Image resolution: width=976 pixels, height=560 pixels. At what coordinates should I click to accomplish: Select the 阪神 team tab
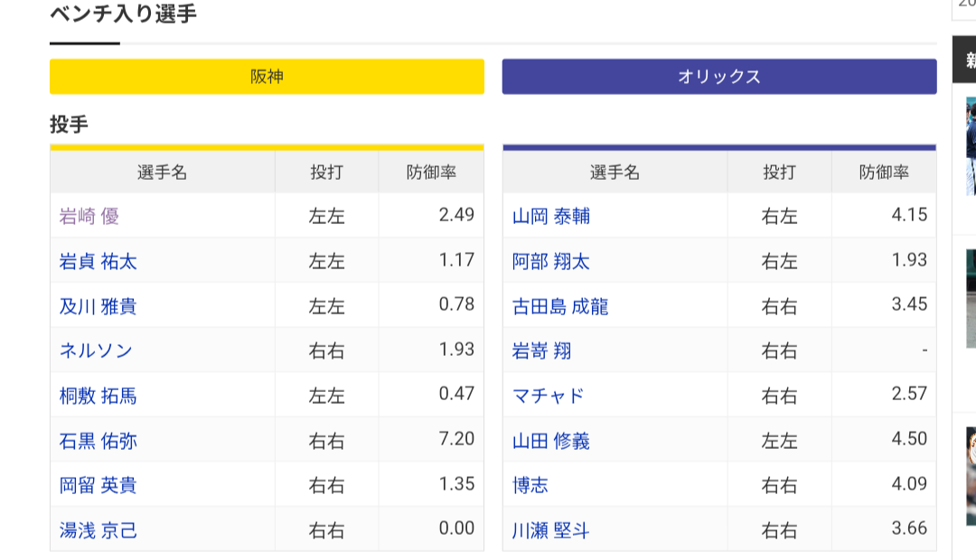tap(267, 77)
